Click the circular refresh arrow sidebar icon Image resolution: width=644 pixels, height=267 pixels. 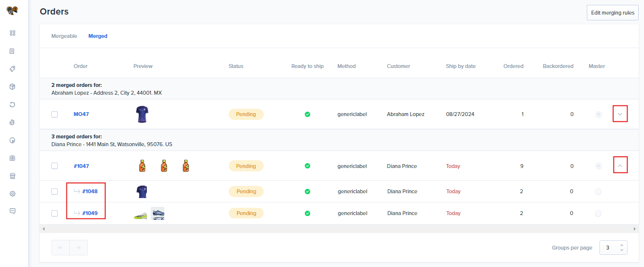click(x=13, y=104)
